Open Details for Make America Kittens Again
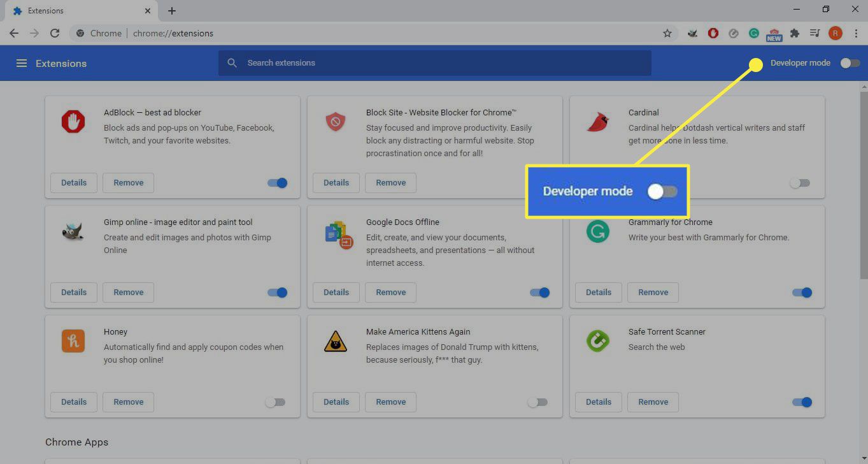Viewport: 868px width, 464px height. tap(336, 402)
